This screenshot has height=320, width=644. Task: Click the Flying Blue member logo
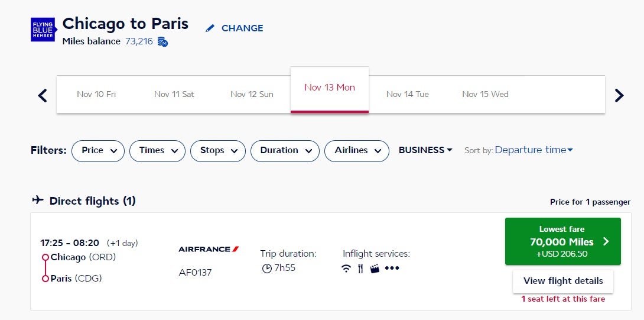click(x=43, y=30)
